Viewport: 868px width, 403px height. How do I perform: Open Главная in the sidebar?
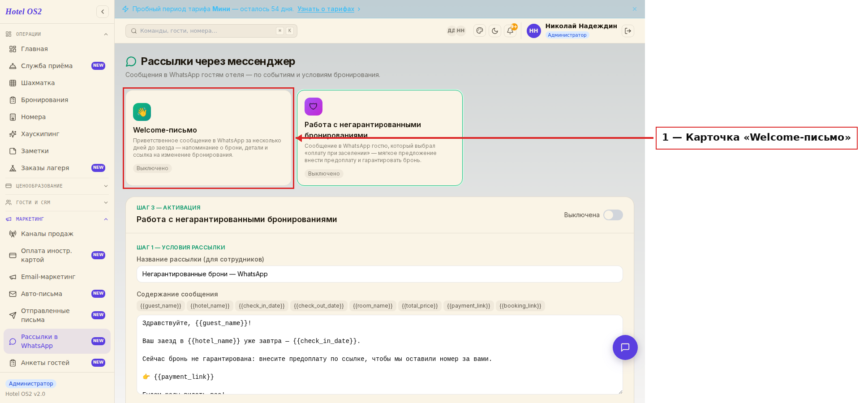57,49
